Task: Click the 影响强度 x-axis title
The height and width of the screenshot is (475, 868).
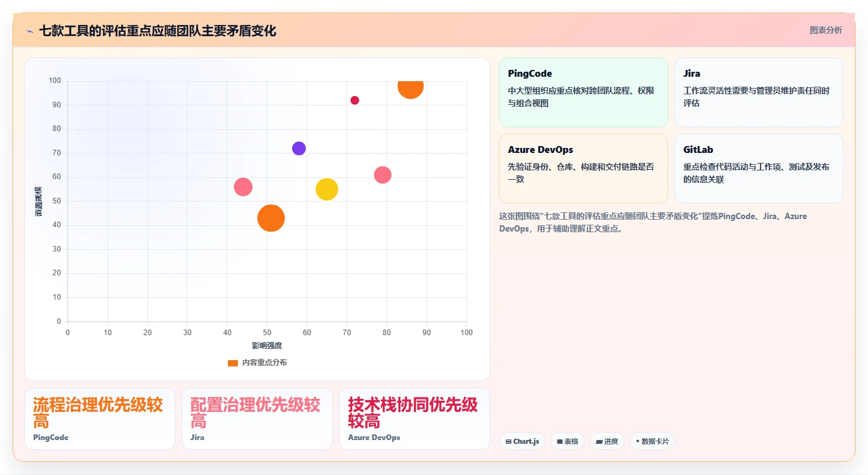Action: pos(267,346)
